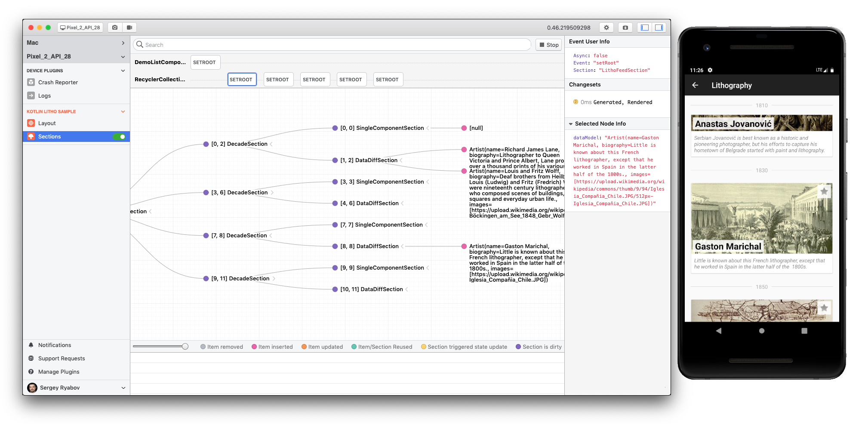
Task: Adjust the zoom slider handle
Action: coord(185,347)
